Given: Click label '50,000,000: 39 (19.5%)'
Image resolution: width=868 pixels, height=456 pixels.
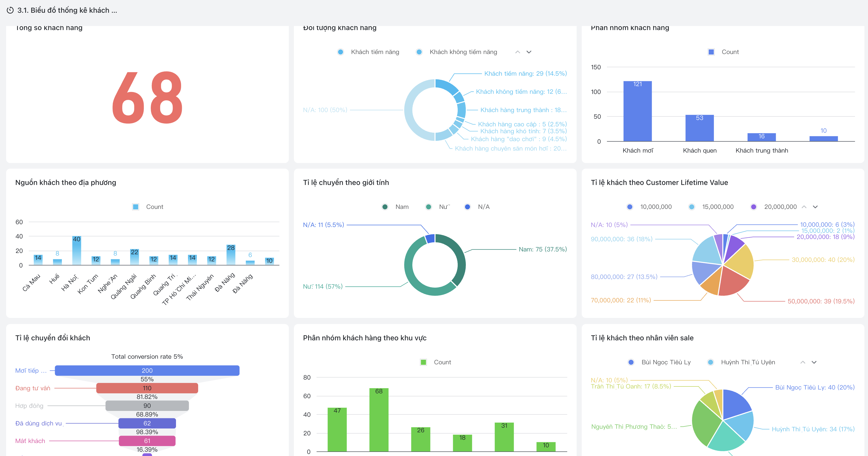Looking at the screenshot, I should (x=821, y=301).
